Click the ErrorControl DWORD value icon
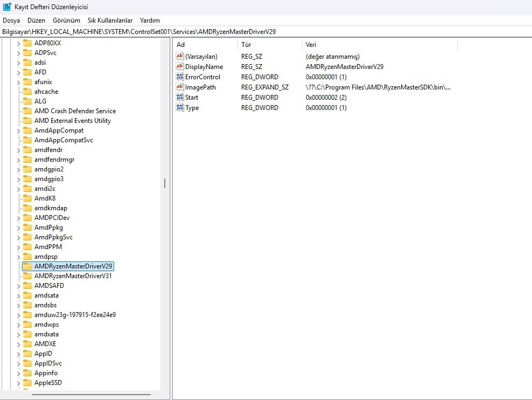The image size is (532, 400). (x=179, y=77)
